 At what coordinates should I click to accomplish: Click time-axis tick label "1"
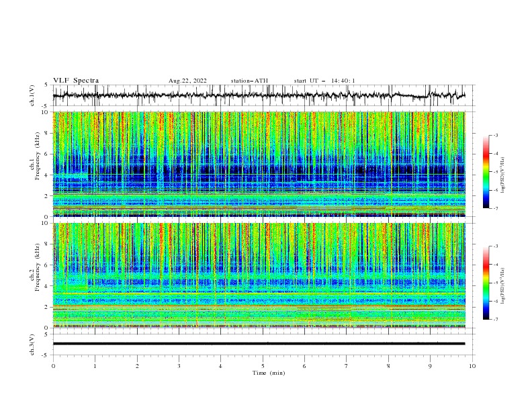coord(95,366)
